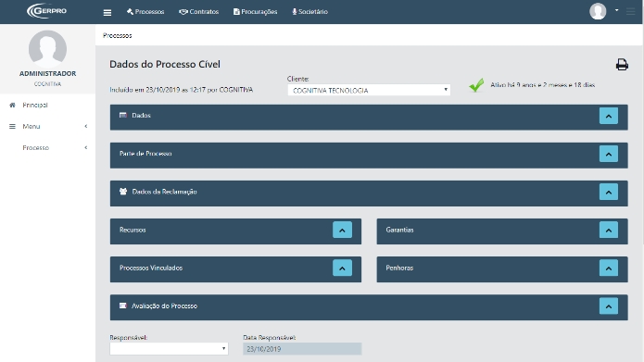Viewport: 644px width, 362px height.
Task: Click the Data Responsável date field
Action: coord(302,349)
